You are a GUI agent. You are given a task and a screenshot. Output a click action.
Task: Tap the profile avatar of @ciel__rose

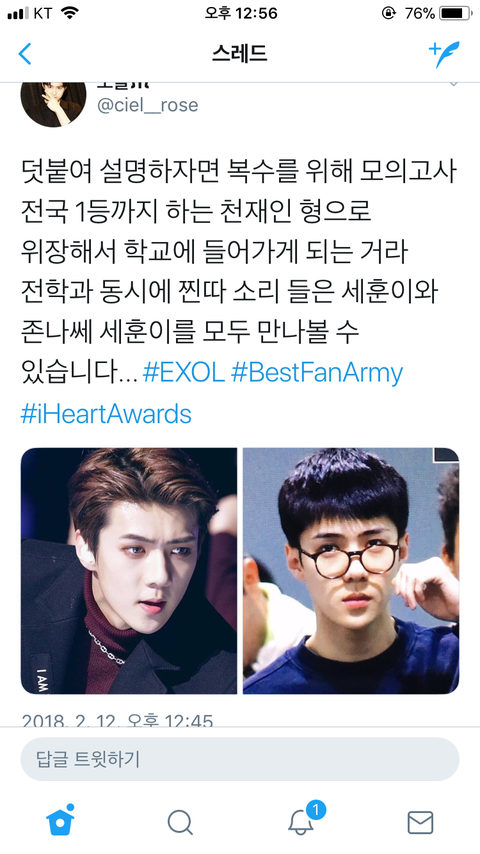click(x=53, y=103)
